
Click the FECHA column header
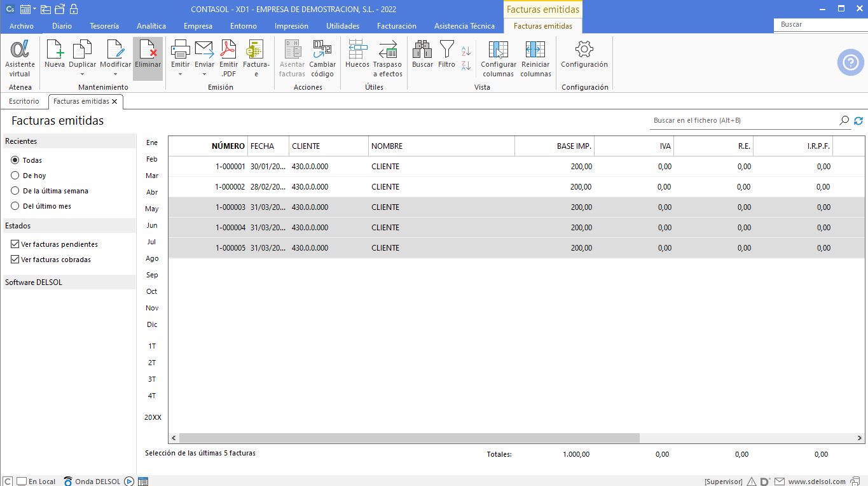(x=268, y=146)
